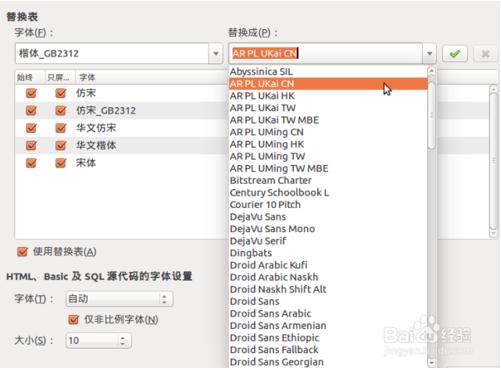The height and width of the screenshot is (370, 501).
Task: Choose Droid Arabic Kufi font
Action: tap(328, 265)
